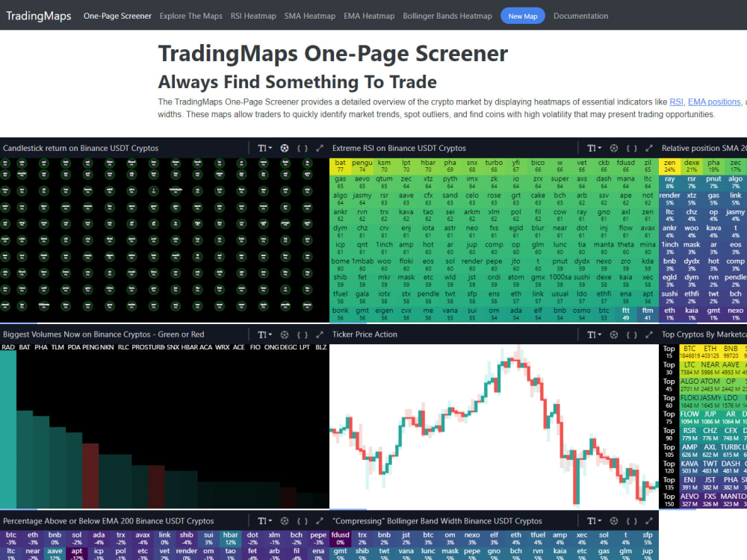Click the BLZ label in volumes panel
747x560 pixels.
pyautogui.click(x=321, y=347)
